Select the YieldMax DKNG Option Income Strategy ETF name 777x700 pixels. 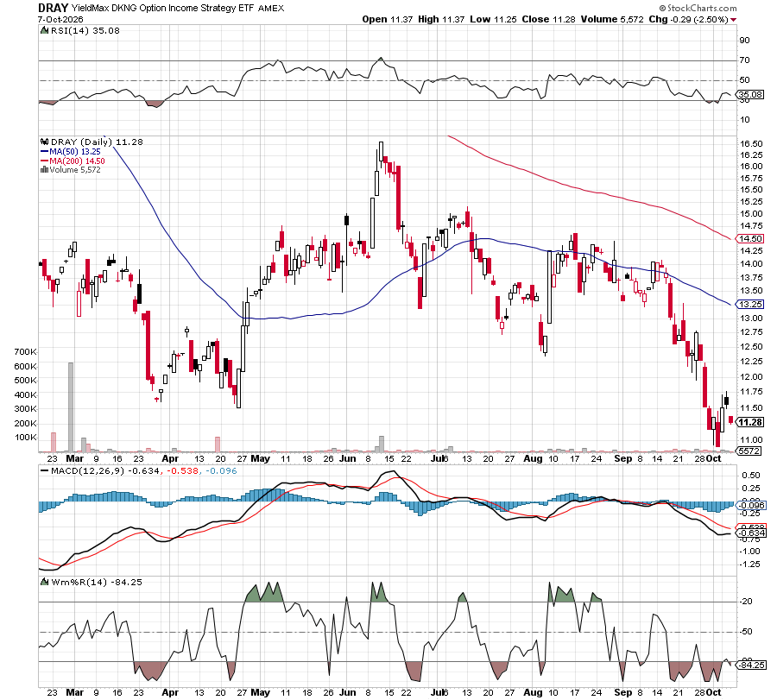(163, 8)
